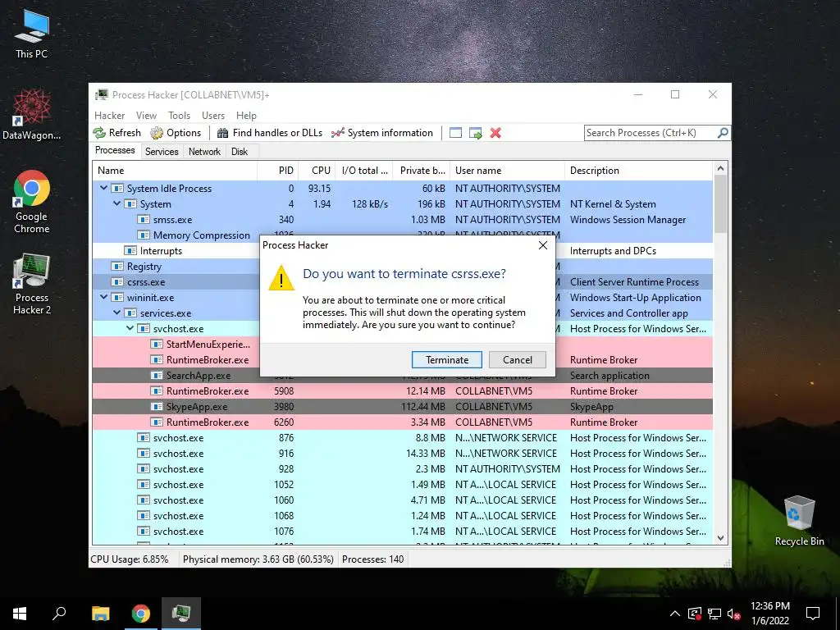Sort by Private bytes column header
Viewport: 840px width, 630px height.
click(422, 171)
